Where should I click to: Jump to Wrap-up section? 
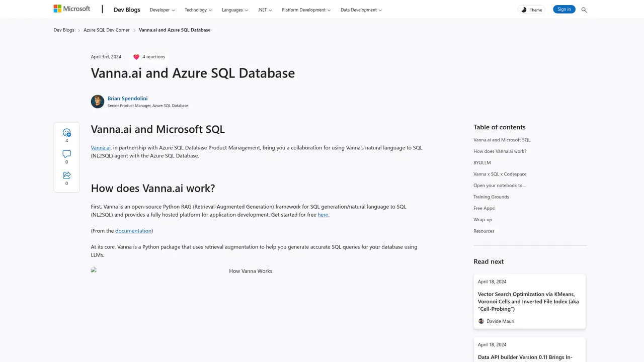point(482,220)
